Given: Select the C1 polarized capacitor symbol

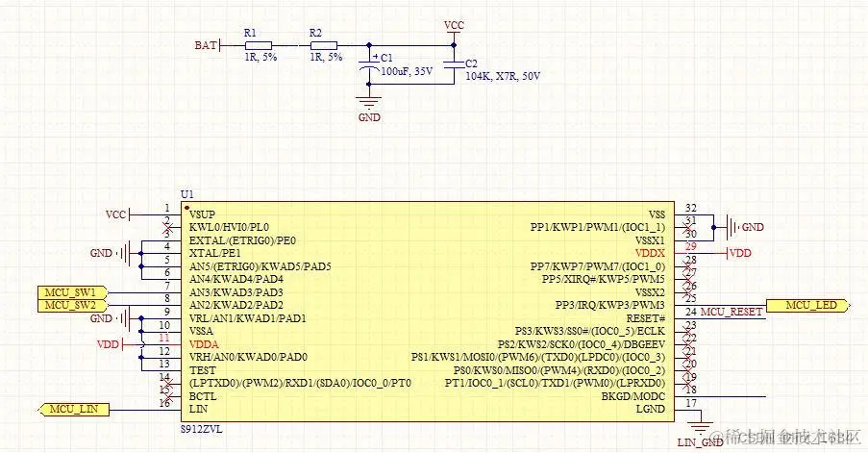Looking at the screenshot, I should click(369, 64).
